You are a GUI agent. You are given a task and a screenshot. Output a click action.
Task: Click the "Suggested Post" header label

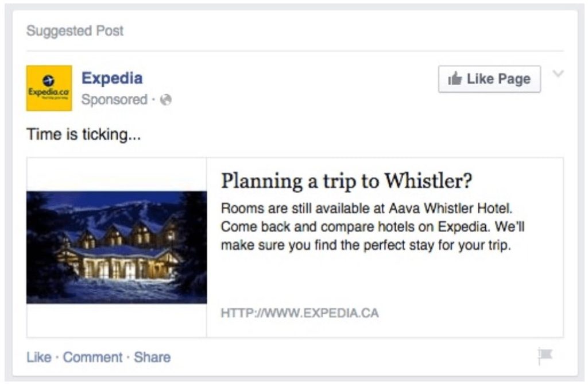(x=75, y=31)
